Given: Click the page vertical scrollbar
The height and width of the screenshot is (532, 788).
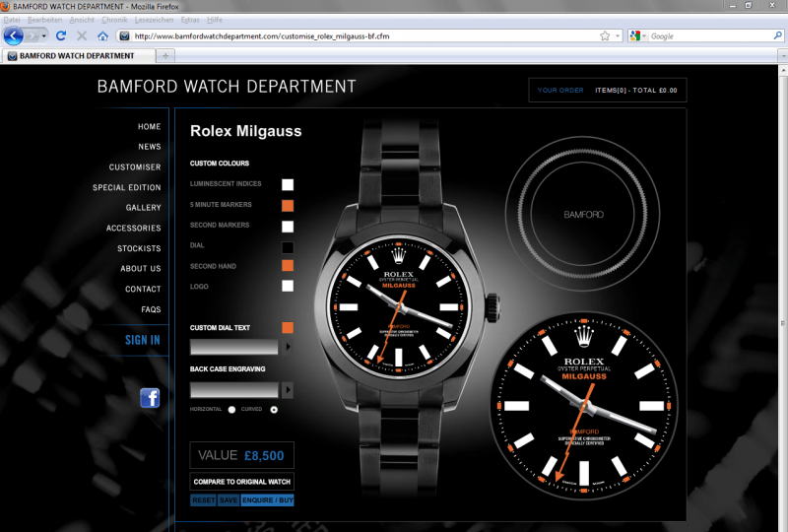Looking at the screenshot, I should click(x=783, y=298).
